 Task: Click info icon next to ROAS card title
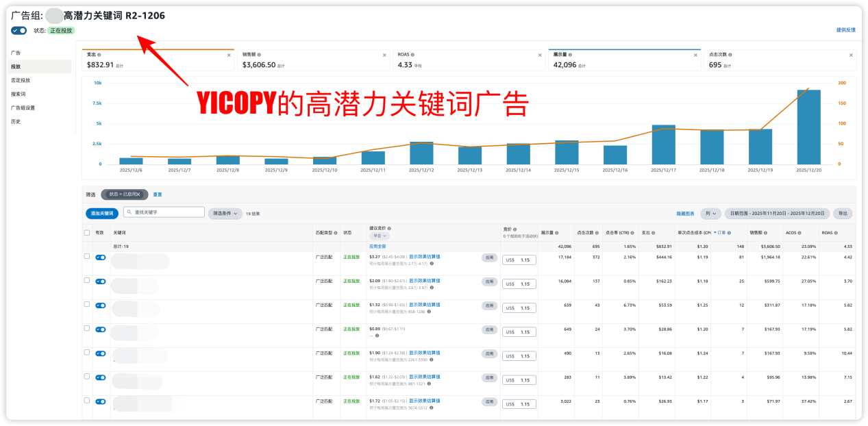point(413,55)
